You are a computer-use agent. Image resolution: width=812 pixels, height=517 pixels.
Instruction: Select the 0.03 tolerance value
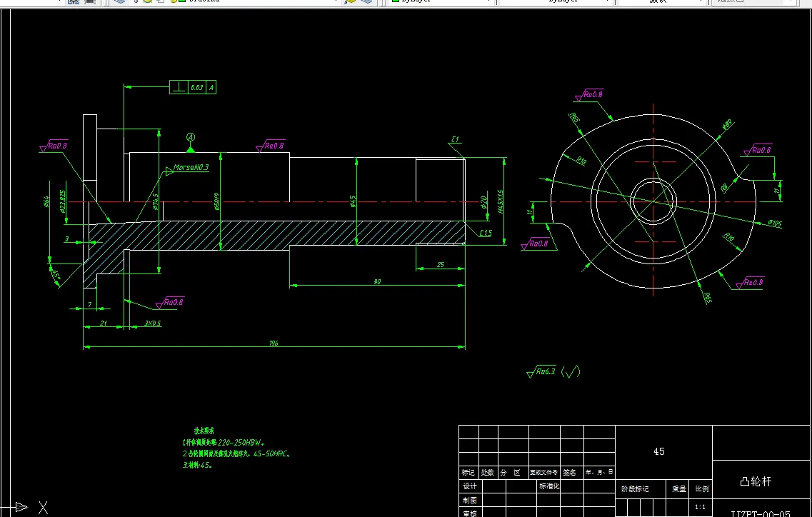[197, 88]
